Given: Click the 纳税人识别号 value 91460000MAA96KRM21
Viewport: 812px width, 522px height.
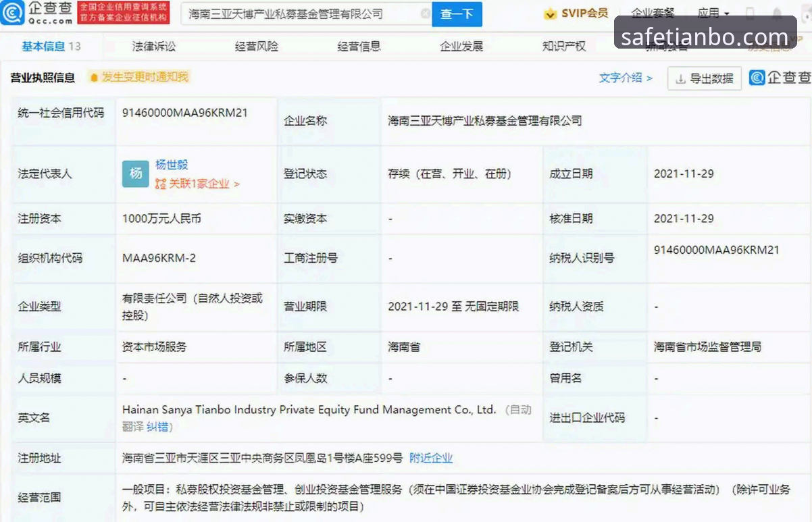Looking at the screenshot, I should (x=717, y=250).
